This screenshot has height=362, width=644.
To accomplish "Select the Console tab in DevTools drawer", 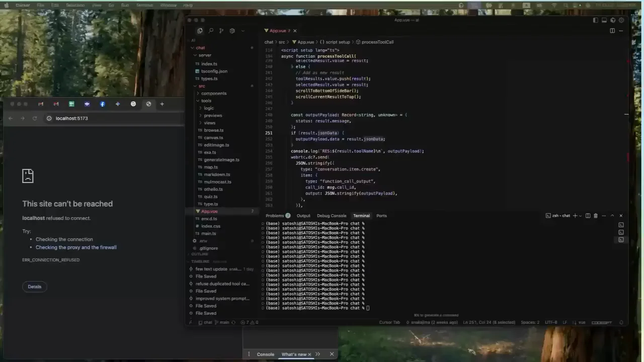I will point(266,354).
